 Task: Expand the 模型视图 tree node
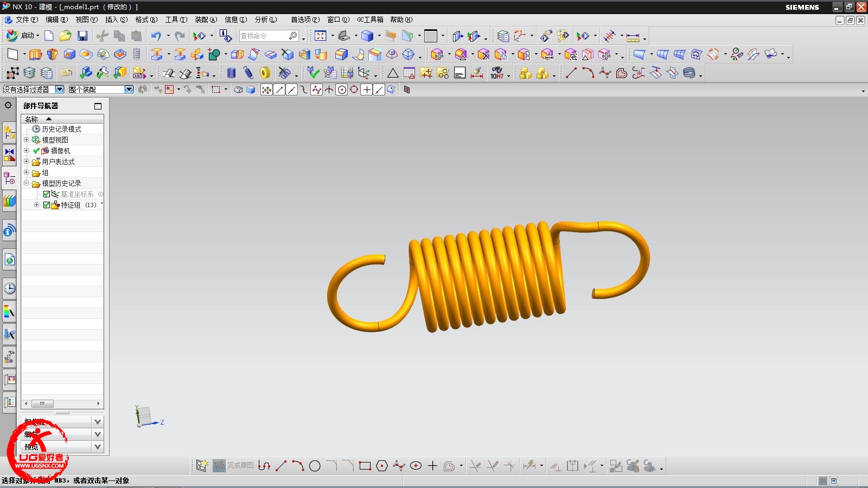(x=26, y=140)
